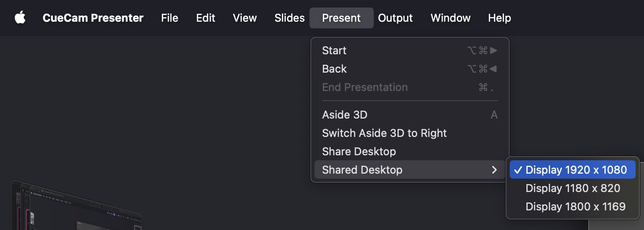This screenshot has height=230, width=644.
Task: Click Switch Aside 3D to Right
Action: tap(384, 133)
